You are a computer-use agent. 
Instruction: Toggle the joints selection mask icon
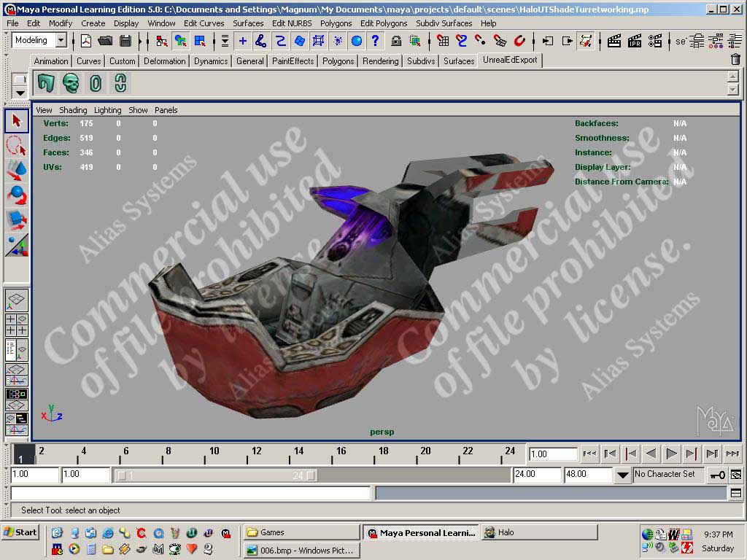[x=260, y=41]
